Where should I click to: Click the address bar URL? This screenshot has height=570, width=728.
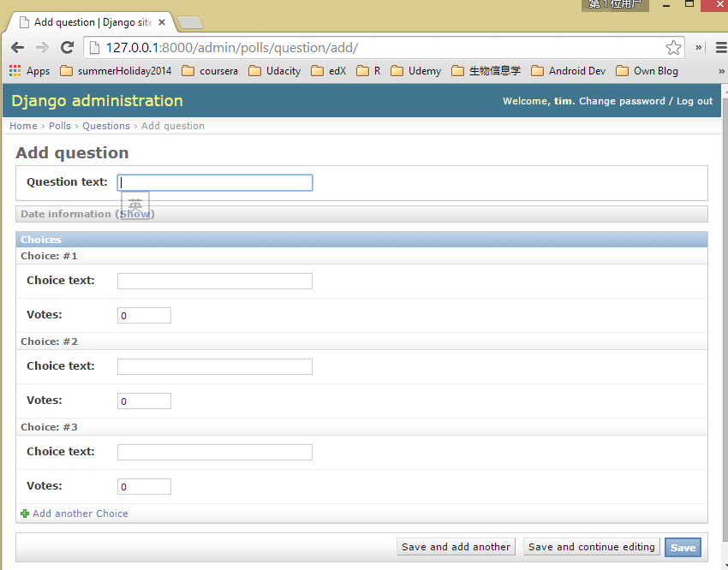[x=232, y=47]
